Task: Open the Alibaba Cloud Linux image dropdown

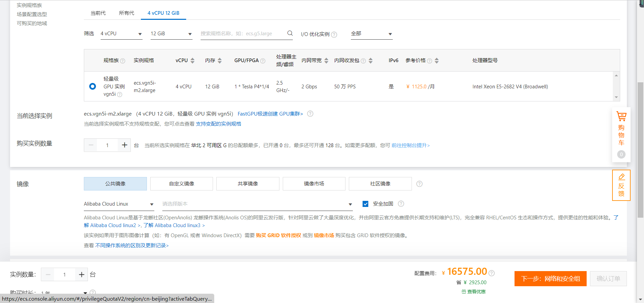Action: (x=119, y=204)
